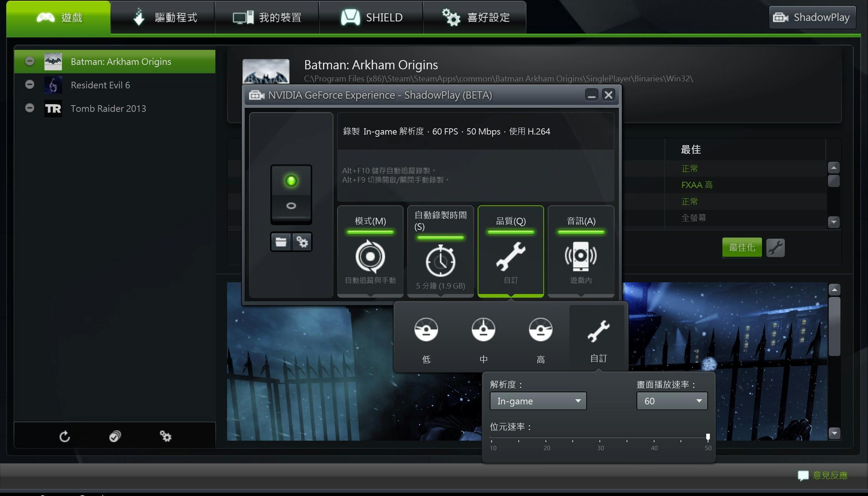Click the minus toggle beside Tomb Raider 2013

tap(30, 108)
